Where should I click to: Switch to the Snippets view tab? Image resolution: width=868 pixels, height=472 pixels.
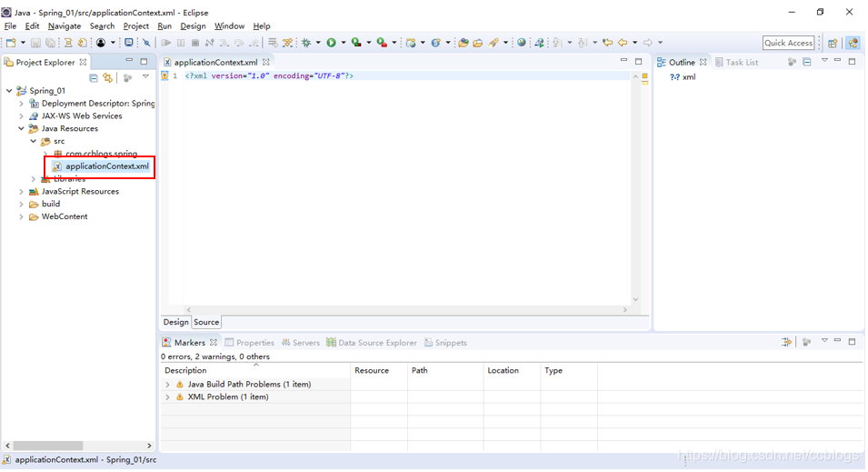coord(445,342)
